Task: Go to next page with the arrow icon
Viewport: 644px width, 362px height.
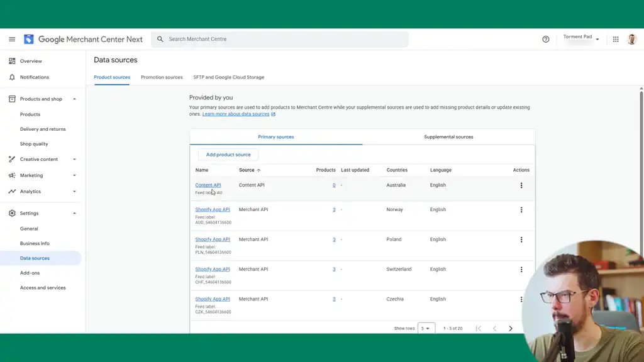Action: click(x=511, y=327)
